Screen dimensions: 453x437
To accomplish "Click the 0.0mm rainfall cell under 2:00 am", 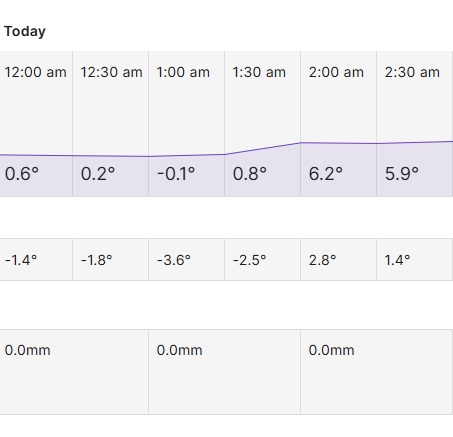I will click(x=377, y=372).
